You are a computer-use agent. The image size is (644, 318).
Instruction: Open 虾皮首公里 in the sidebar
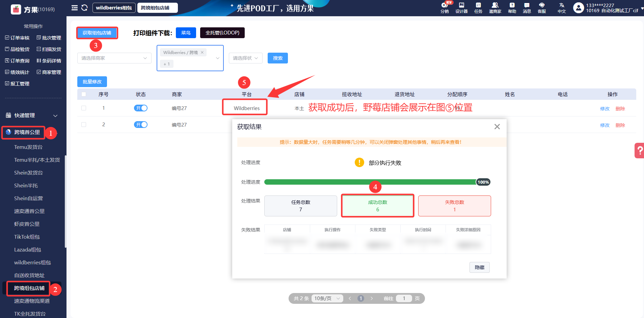tap(27, 224)
